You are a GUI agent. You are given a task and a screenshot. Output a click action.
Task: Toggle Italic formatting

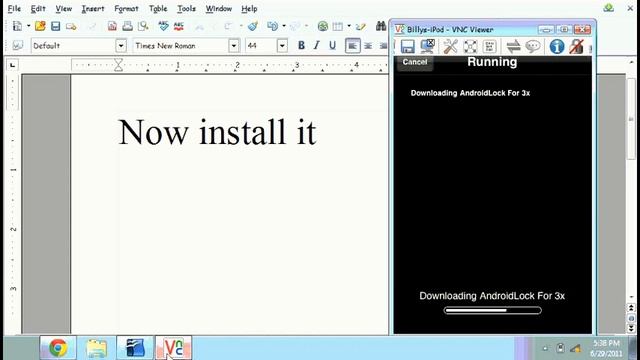(x=317, y=46)
